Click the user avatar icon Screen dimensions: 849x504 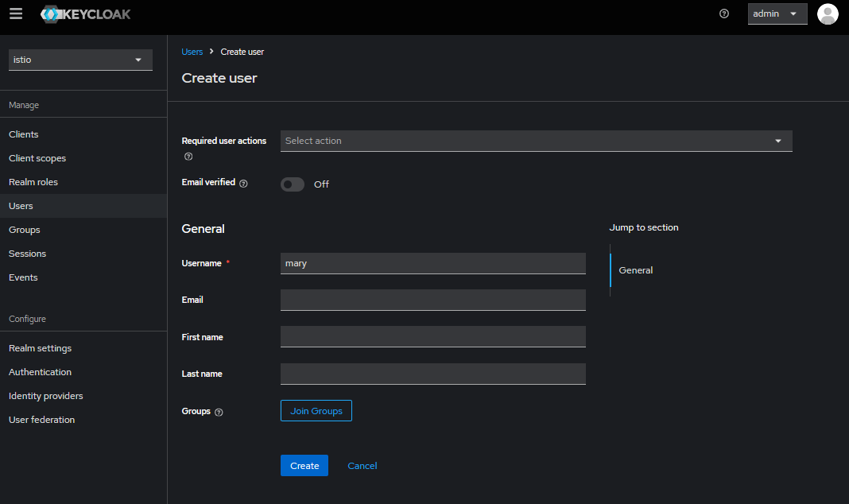pos(828,14)
